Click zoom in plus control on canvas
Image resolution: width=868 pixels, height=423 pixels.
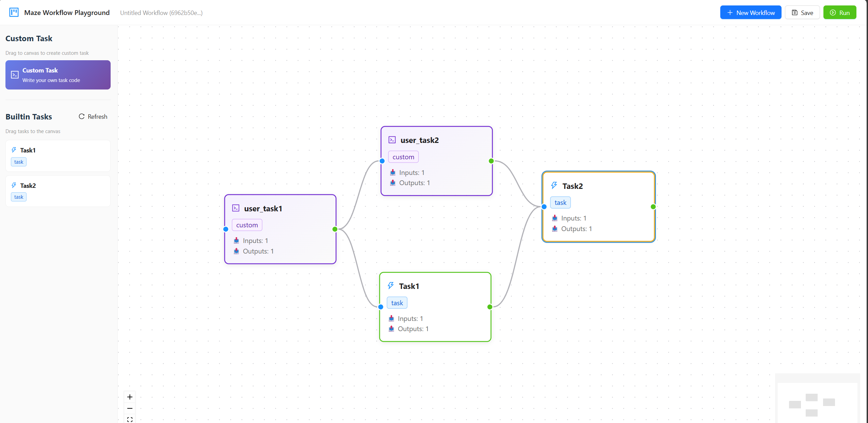click(x=130, y=397)
